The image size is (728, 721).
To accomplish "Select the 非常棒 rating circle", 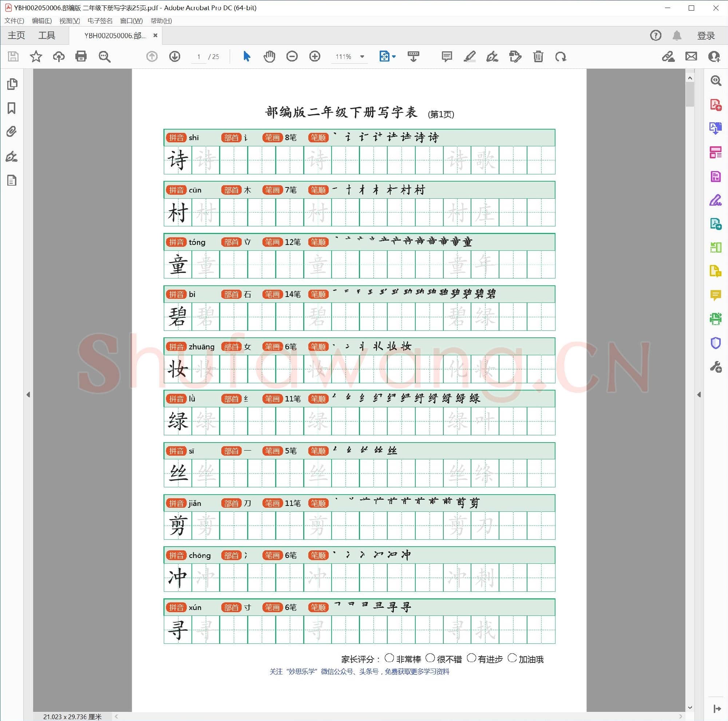I will tap(389, 658).
